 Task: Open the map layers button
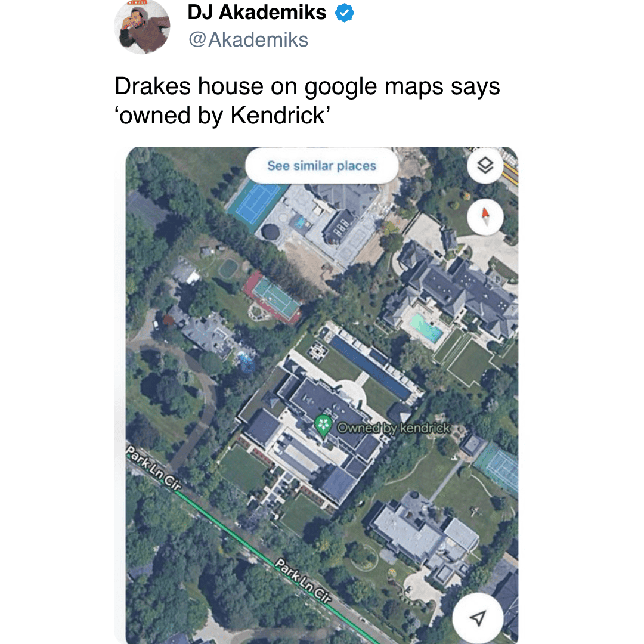pos(485,166)
